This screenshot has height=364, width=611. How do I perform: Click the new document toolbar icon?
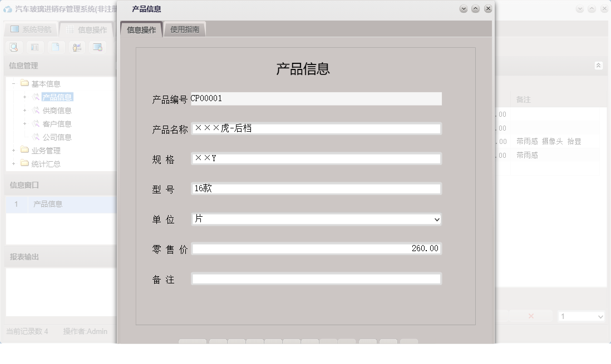pyautogui.click(x=56, y=47)
